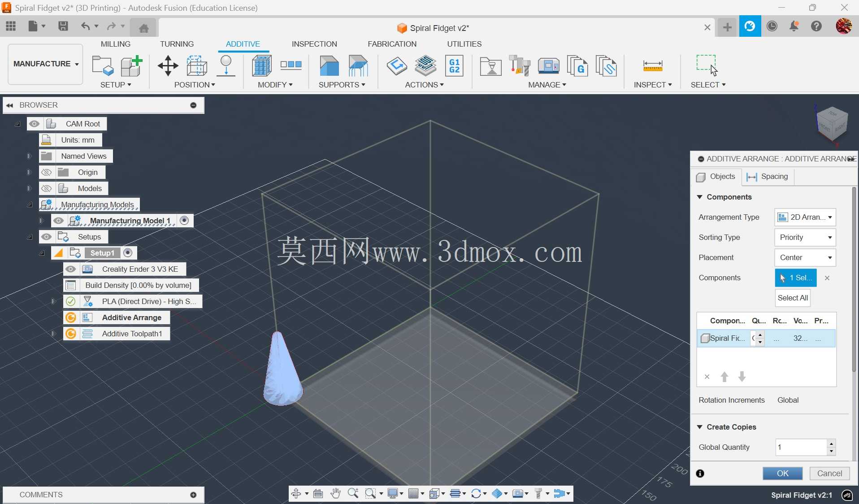Viewport: 859px width, 504px height.
Task: Select the Pan hand tool in navigation bar
Action: tap(335, 494)
